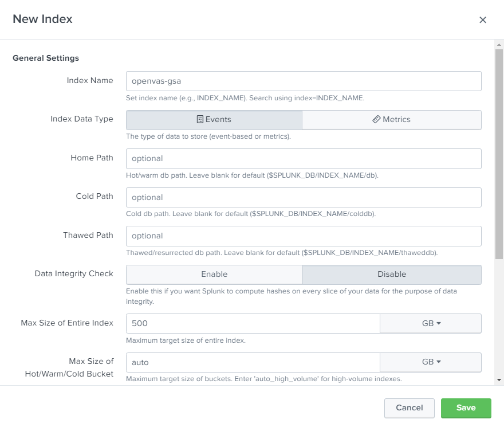The height and width of the screenshot is (431, 504).
Task: Click scrollbar down arrow
Action: click(499, 380)
